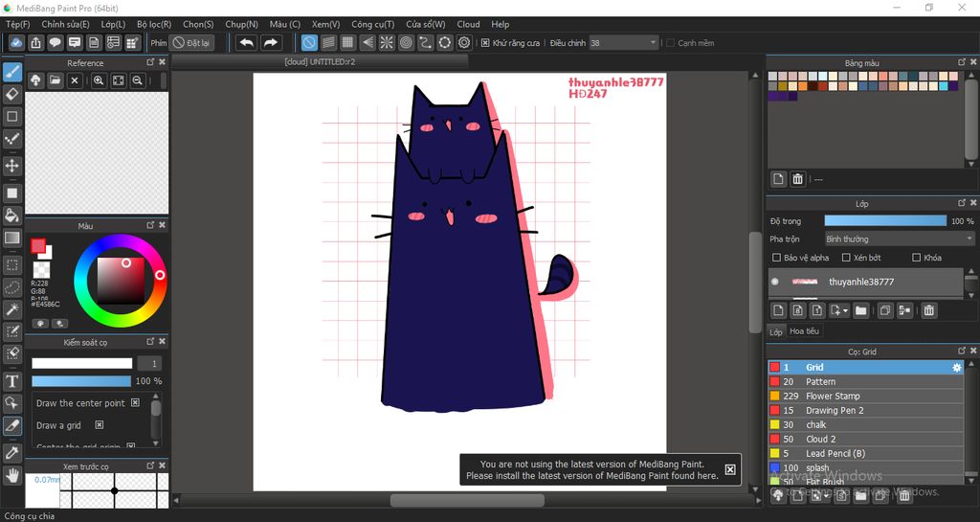Close the update notification message

730,469
